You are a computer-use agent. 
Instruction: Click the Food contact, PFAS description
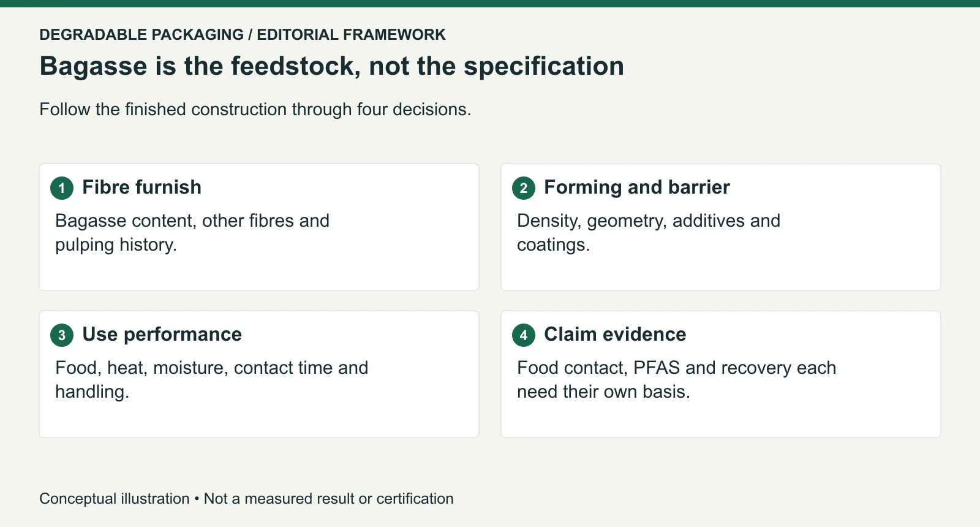(677, 379)
